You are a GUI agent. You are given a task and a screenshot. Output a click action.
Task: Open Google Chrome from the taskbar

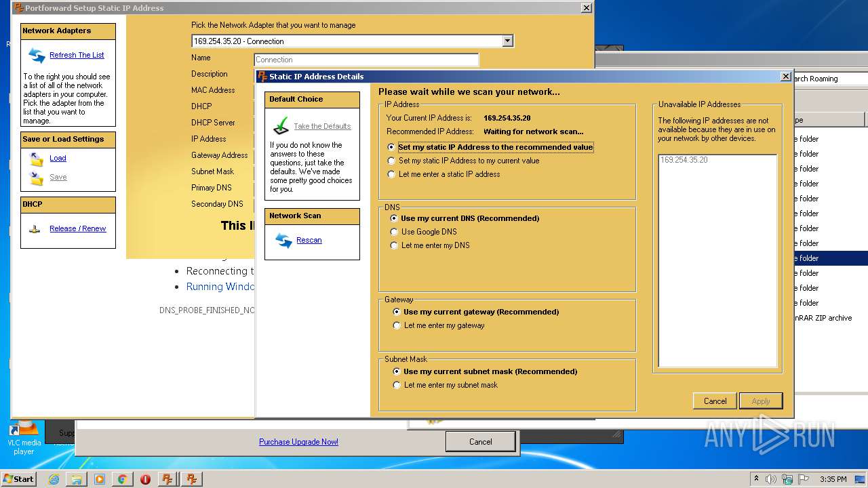pyautogui.click(x=123, y=479)
